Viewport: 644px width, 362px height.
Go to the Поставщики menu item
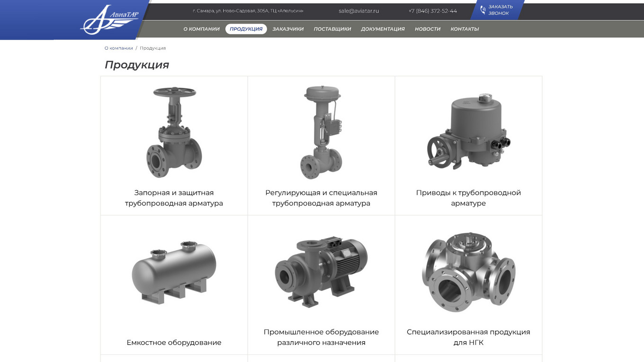click(332, 29)
